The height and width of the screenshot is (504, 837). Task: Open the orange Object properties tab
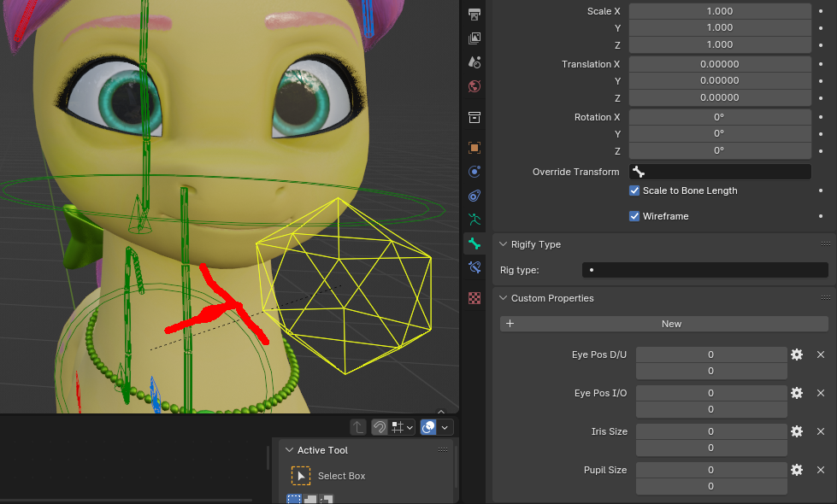[474, 148]
